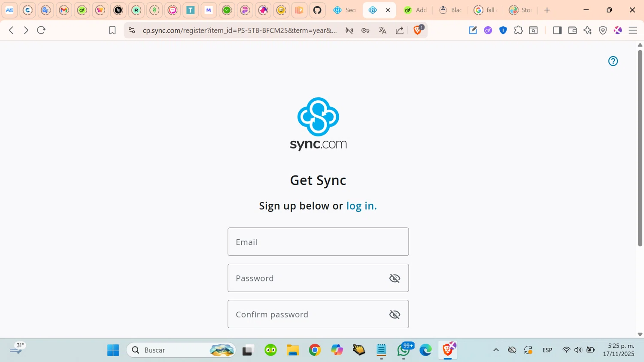Switch to the Gmail pinned tab
The width and height of the screenshot is (644, 362).
pyautogui.click(x=64, y=10)
